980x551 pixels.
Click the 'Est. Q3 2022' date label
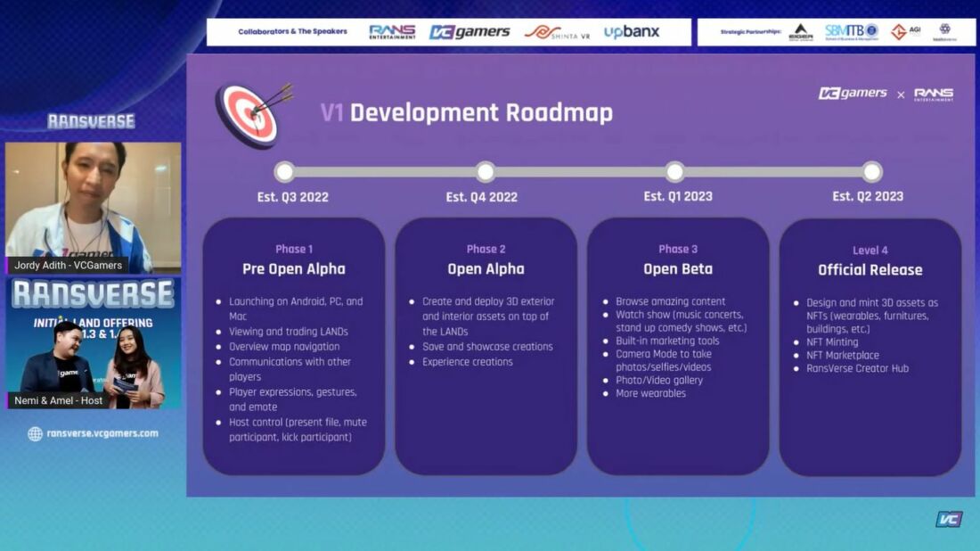pyautogui.click(x=292, y=197)
